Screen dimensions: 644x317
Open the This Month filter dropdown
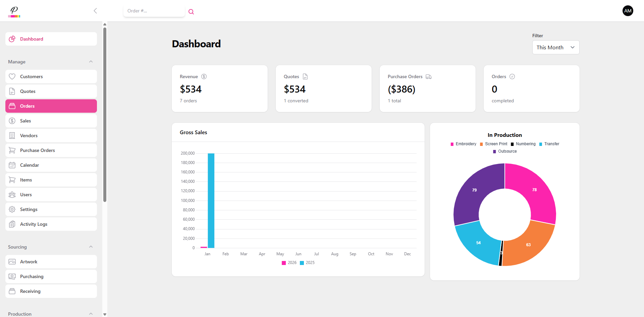coord(555,47)
